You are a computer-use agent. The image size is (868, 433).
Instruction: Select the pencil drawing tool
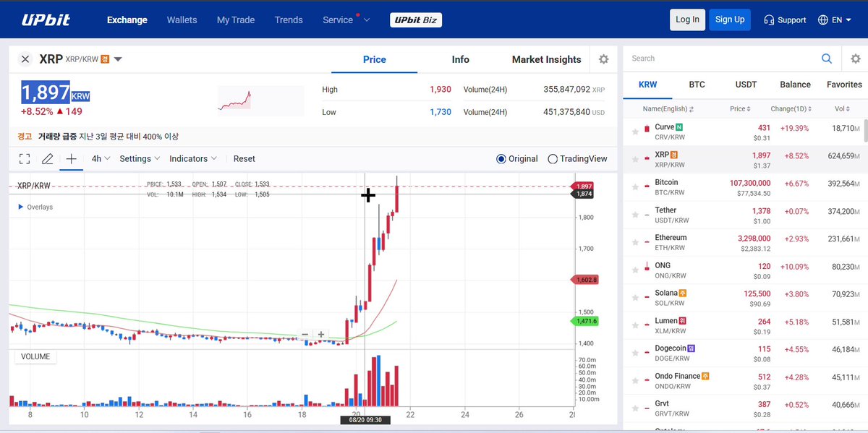[48, 159]
